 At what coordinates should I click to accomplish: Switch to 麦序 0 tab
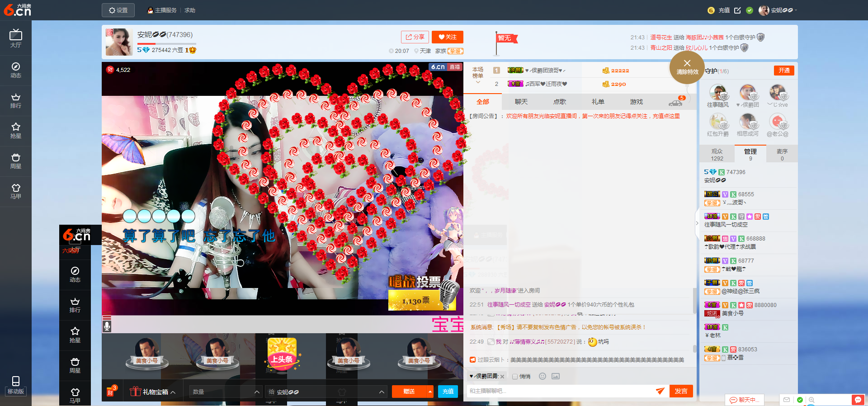pyautogui.click(x=782, y=155)
